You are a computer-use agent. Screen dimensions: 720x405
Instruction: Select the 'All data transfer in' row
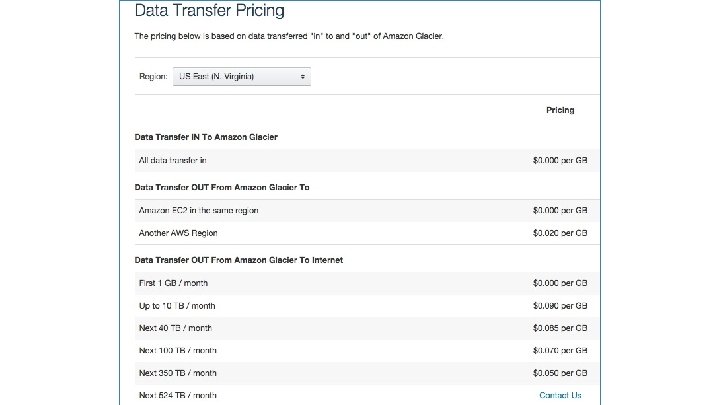[173, 160]
